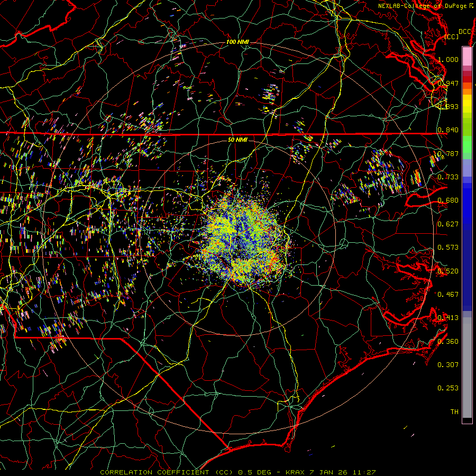
Task: Select the 0.467 legend value
Action: coord(448,294)
